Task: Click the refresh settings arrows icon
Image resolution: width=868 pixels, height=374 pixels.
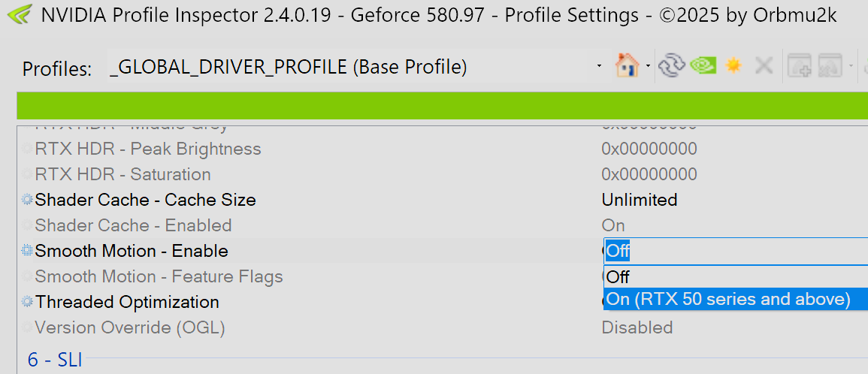Action: tap(672, 67)
